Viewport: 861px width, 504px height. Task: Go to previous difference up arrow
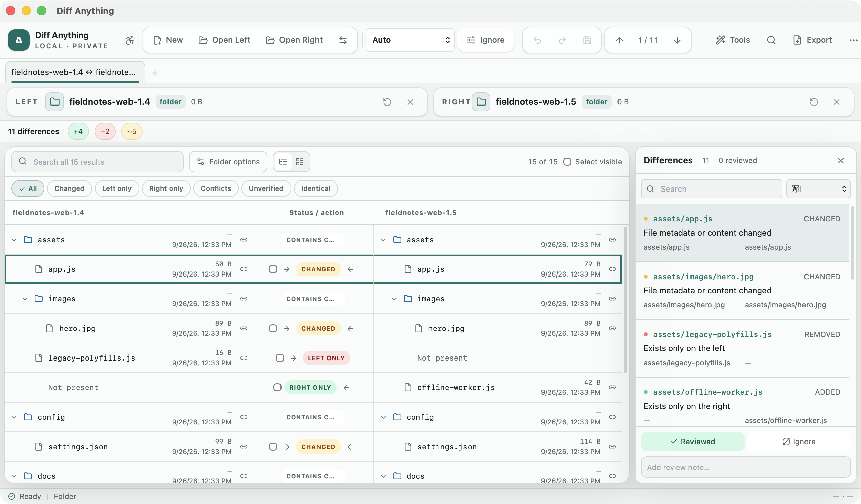tap(620, 40)
